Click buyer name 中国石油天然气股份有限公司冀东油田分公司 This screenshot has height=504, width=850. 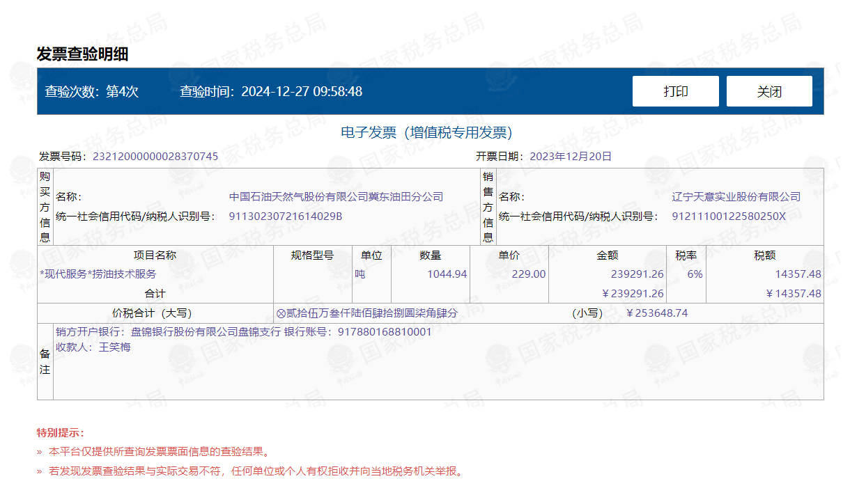point(336,197)
